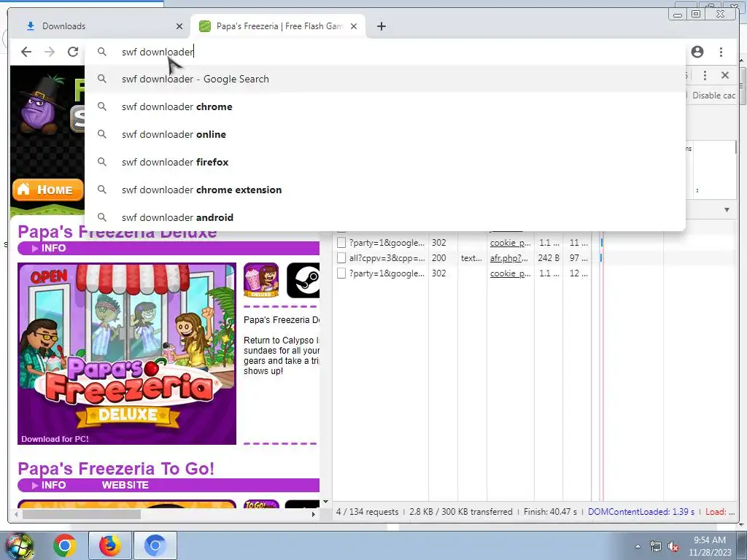Tick checkbox of 'all?cppv=3&cpp=' request row
747x560 pixels.
pos(341,257)
